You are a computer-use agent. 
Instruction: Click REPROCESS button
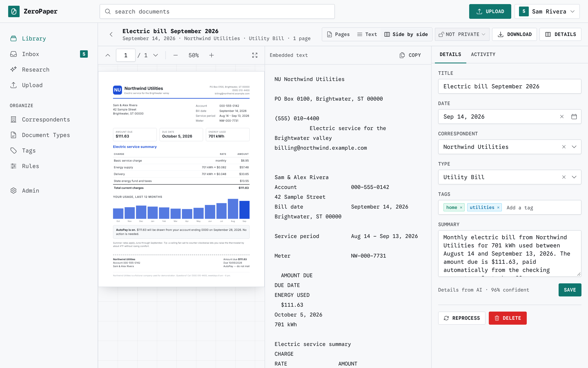462,318
